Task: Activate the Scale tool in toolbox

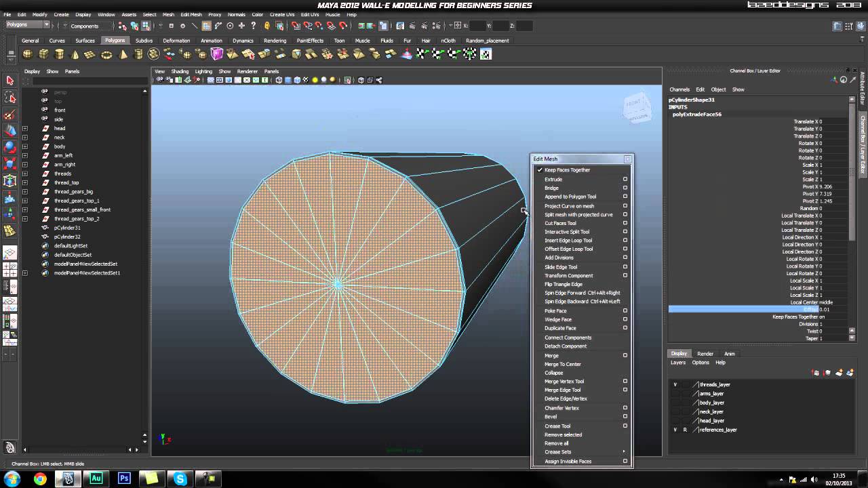Action: click(x=9, y=163)
